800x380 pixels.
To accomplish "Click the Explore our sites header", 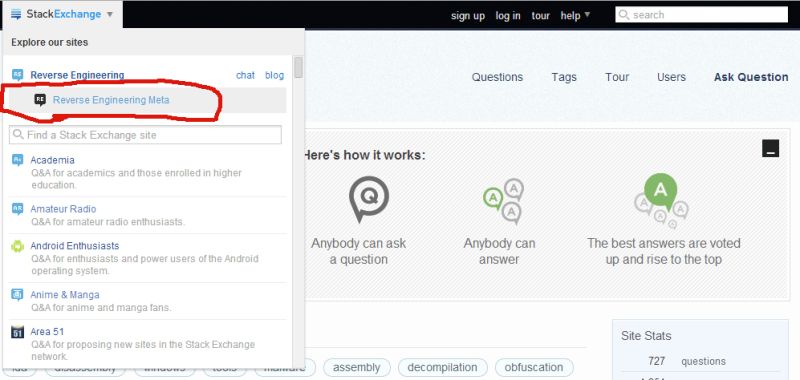I will pos(49,42).
